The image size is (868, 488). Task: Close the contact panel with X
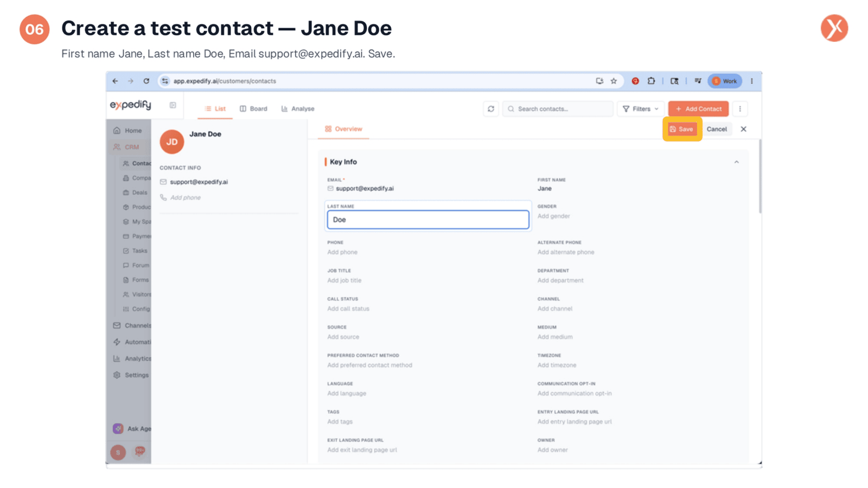coord(744,129)
